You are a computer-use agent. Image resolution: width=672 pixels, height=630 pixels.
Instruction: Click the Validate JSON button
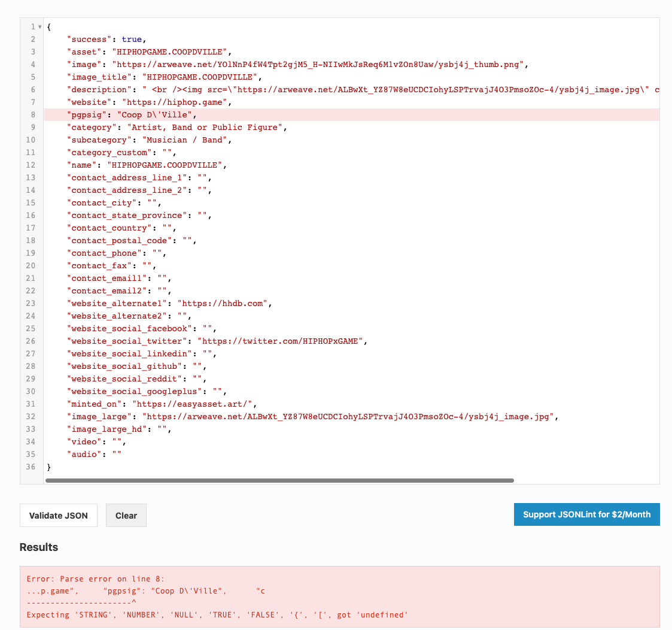click(58, 515)
